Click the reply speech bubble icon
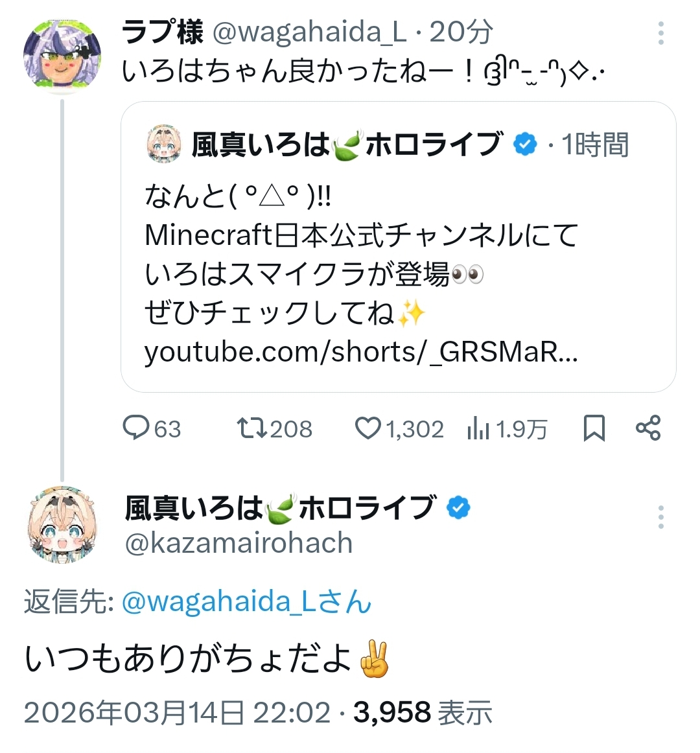700x753 pixels. point(136,428)
